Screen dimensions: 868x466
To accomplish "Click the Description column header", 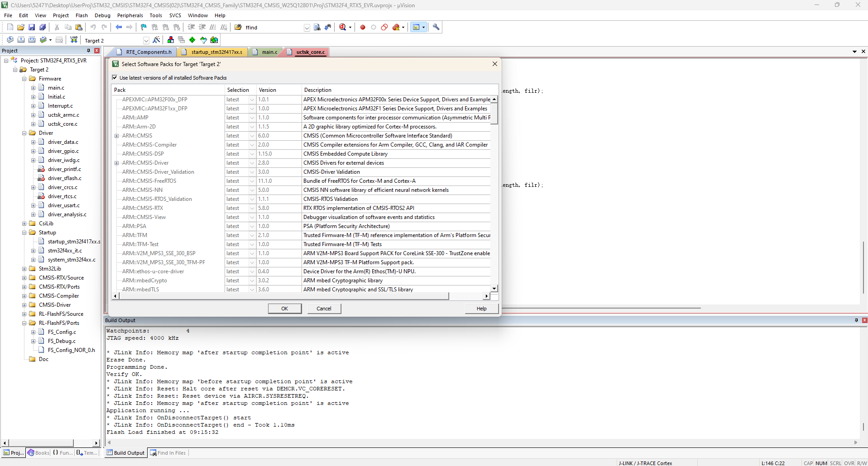I will (400, 90).
